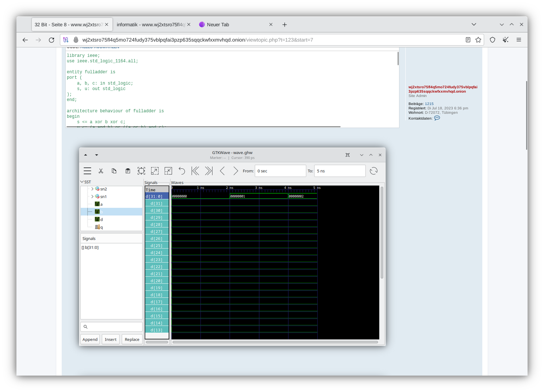Image resolution: width=544 pixels, height=392 pixels.
Task: Open the GTKWave hamburger menu
Action: [87, 171]
